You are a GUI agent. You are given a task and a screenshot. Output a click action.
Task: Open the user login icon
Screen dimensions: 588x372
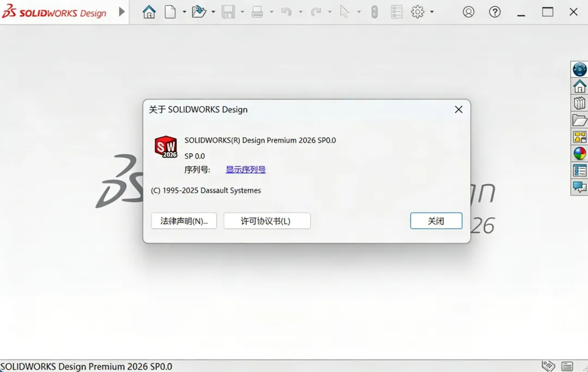(468, 12)
